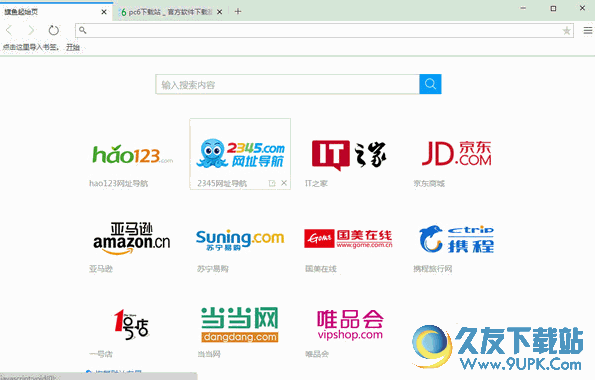Click the 当当网 caption text
Viewport: 595px width, 380px height.
(209, 354)
